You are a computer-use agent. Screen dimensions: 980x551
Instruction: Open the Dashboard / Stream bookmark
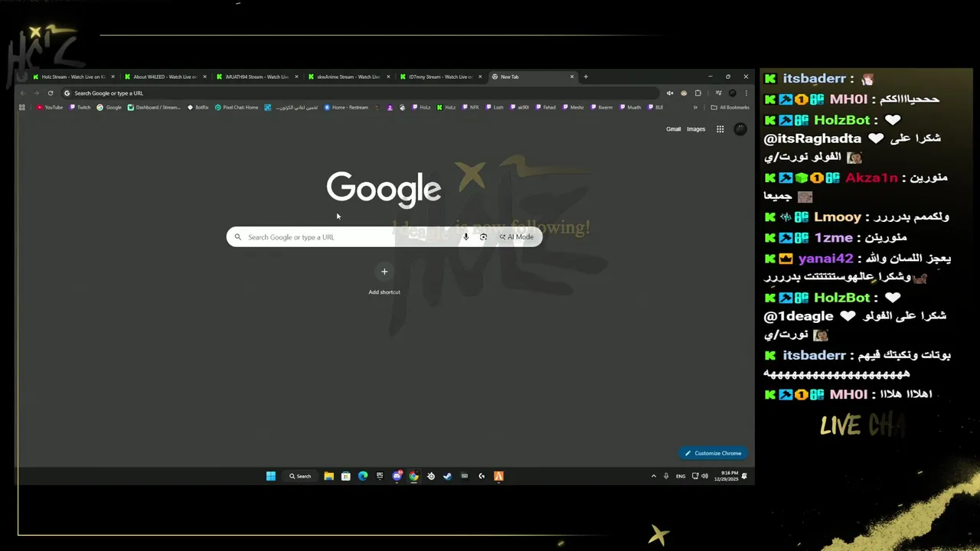pos(155,107)
